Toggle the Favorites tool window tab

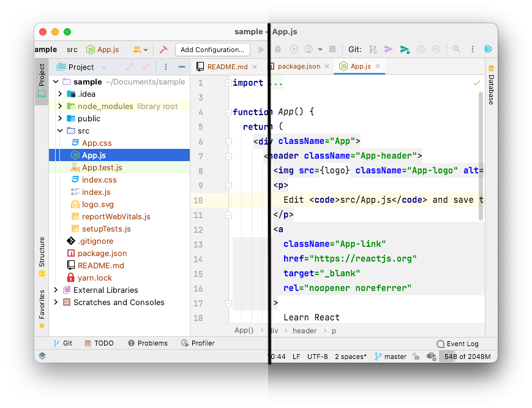pos(42,309)
